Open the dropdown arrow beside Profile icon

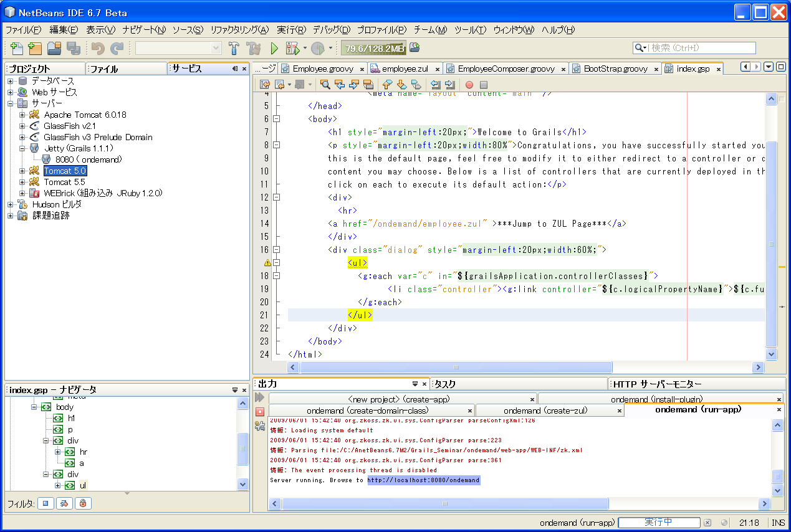[330, 48]
